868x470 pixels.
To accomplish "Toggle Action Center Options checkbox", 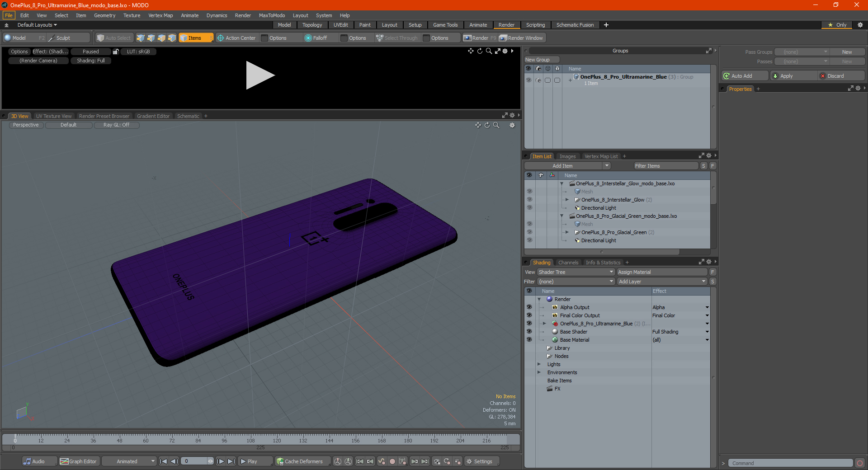I will pyautogui.click(x=264, y=38).
